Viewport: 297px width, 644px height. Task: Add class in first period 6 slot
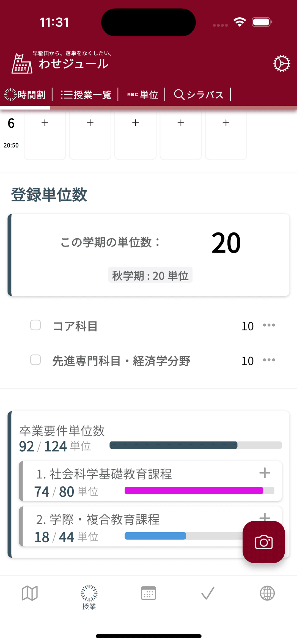click(45, 123)
